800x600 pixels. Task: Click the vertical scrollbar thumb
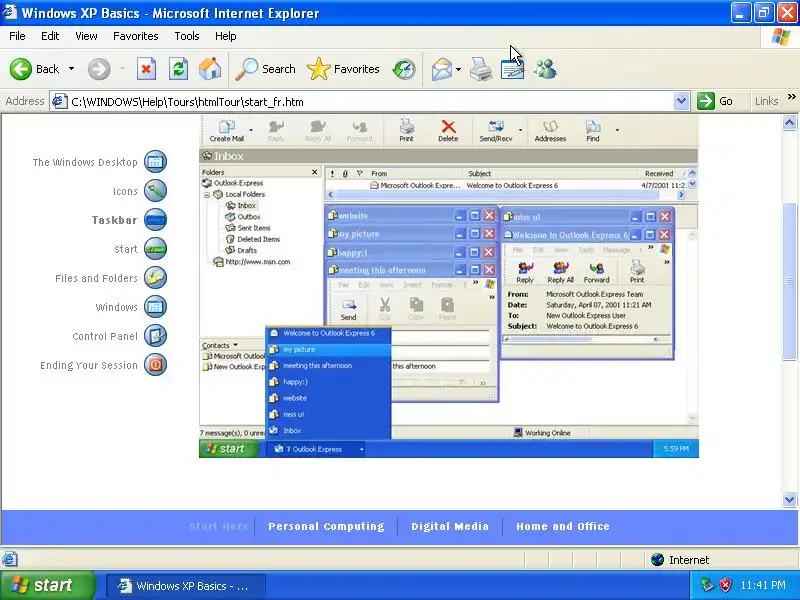pyautogui.click(x=789, y=282)
